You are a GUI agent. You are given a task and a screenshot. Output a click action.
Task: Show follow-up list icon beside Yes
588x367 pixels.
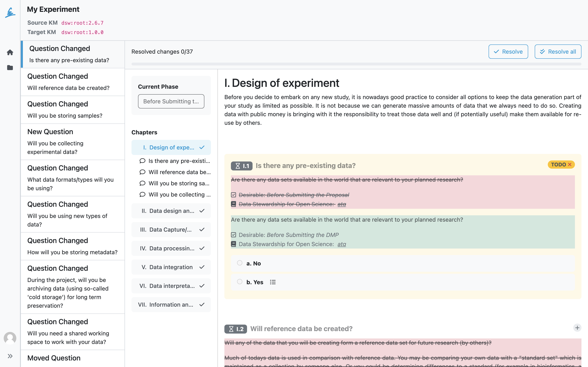pyautogui.click(x=273, y=282)
